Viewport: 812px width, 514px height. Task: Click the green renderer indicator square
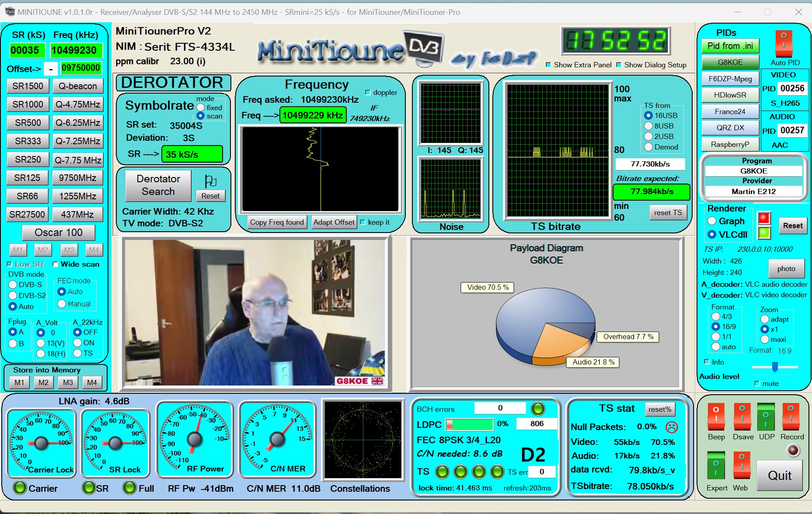764,233
